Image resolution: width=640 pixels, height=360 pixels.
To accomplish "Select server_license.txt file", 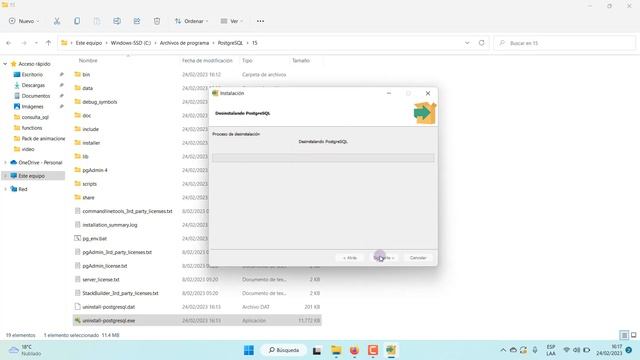I will (100, 280).
